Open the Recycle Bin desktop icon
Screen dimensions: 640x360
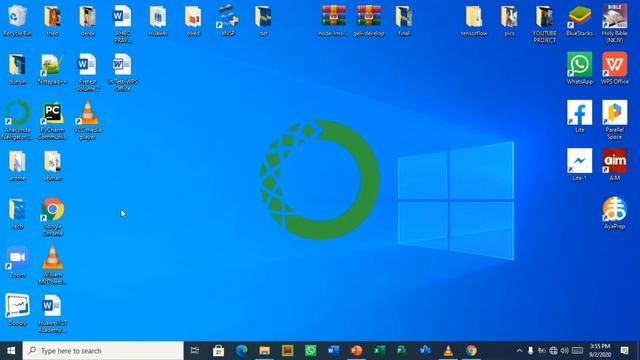point(17,20)
